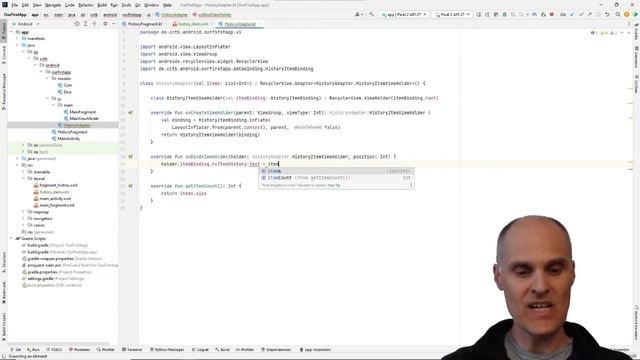
Task: Hide the project panel with minus icon
Action: pyautogui.click(x=113, y=24)
